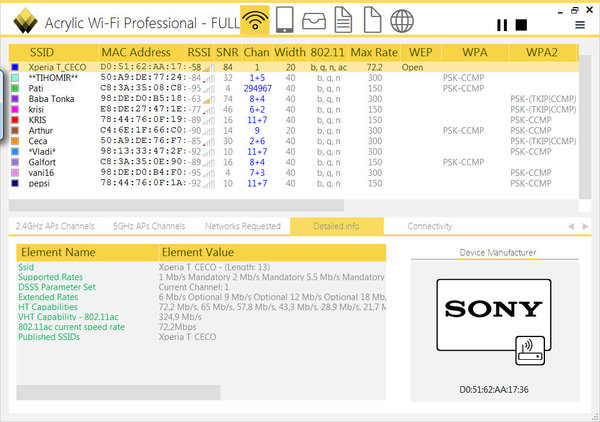Open the globe icon in the toolbar
The height and width of the screenshot is (422, 600).
click(402, 21)
